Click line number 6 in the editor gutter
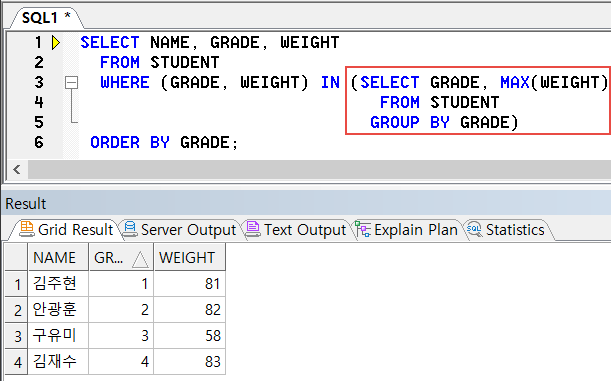 point(38,142)
